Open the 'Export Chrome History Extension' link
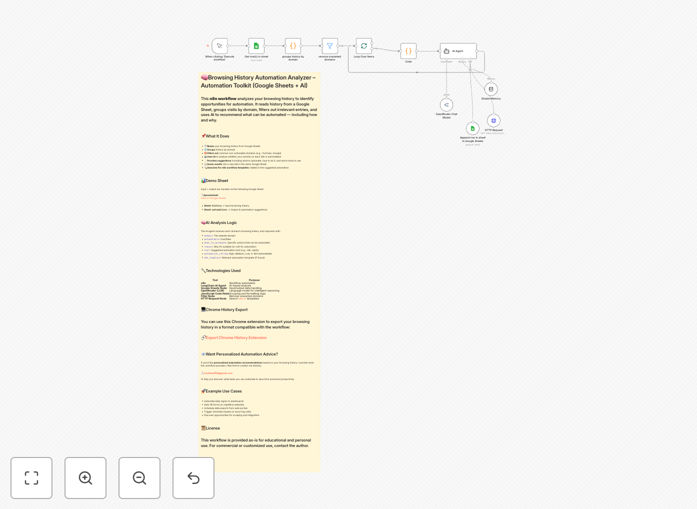The image size is (697, 509). tap(236, 338)
